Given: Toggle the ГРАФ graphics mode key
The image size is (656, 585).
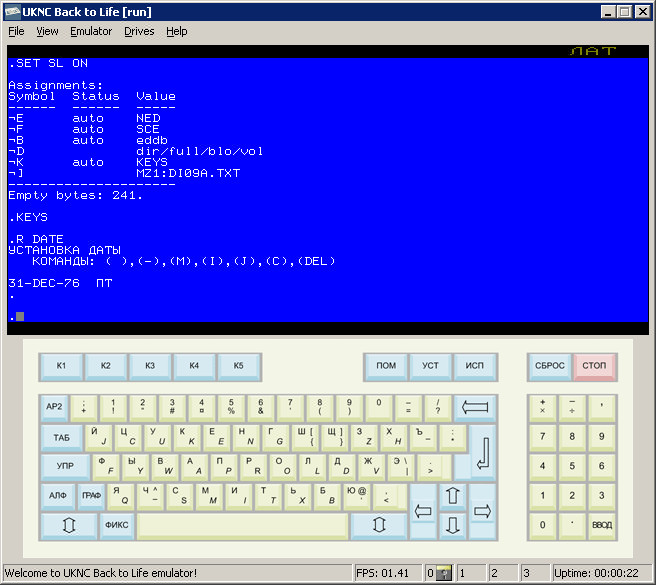Looking at the screenshot, I should [91, 496].
